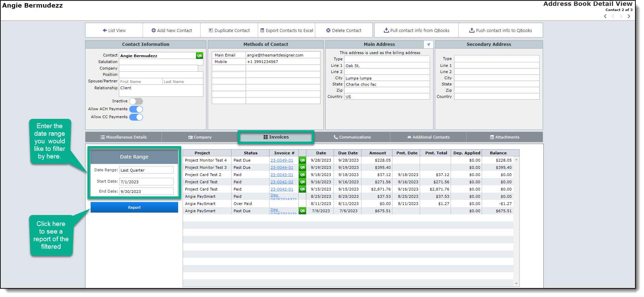The height and width of the screenshot is (297, 644).
Task: Click the 'Project Monitor Test 4' cell
Action: (x=207, y=160)
